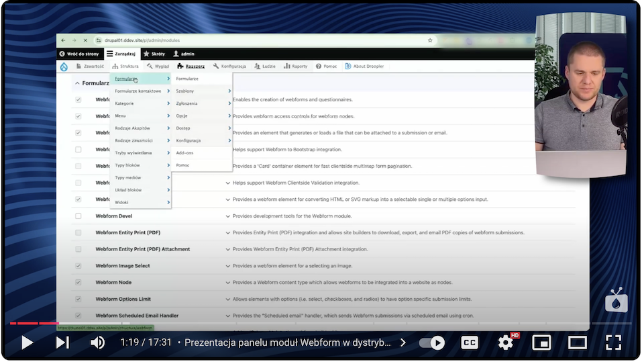Viewport: 644px width, 362px height.
Task: Toggle the 'Zarządzaj' admin menu
Action: 121,54
